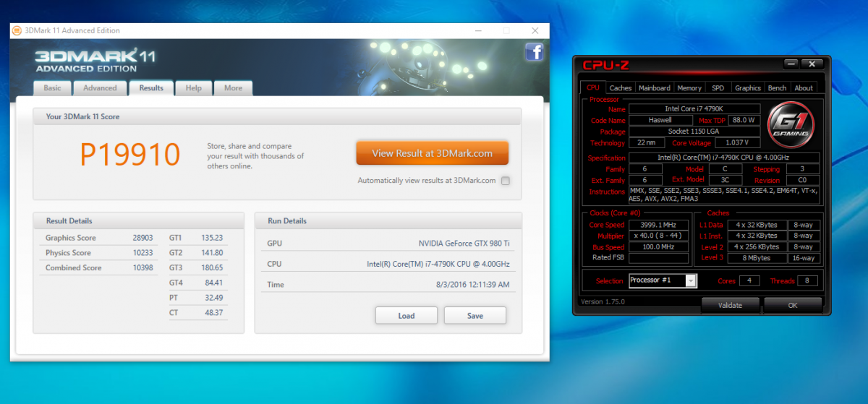Click the Bus Speed value 100.0 MHz
The width and height of the screenshot is (868, 404).
pos(658,246)
